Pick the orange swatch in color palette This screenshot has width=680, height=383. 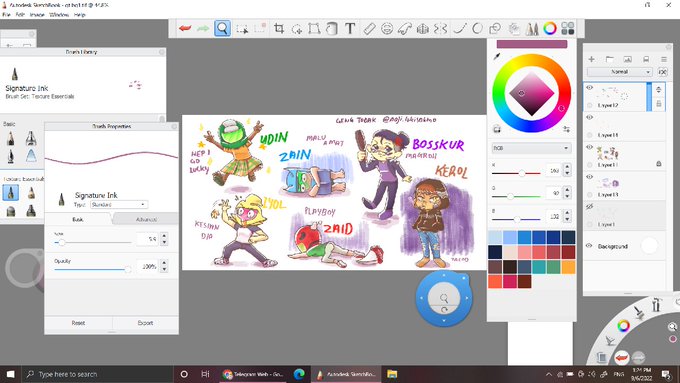(568, 267)
